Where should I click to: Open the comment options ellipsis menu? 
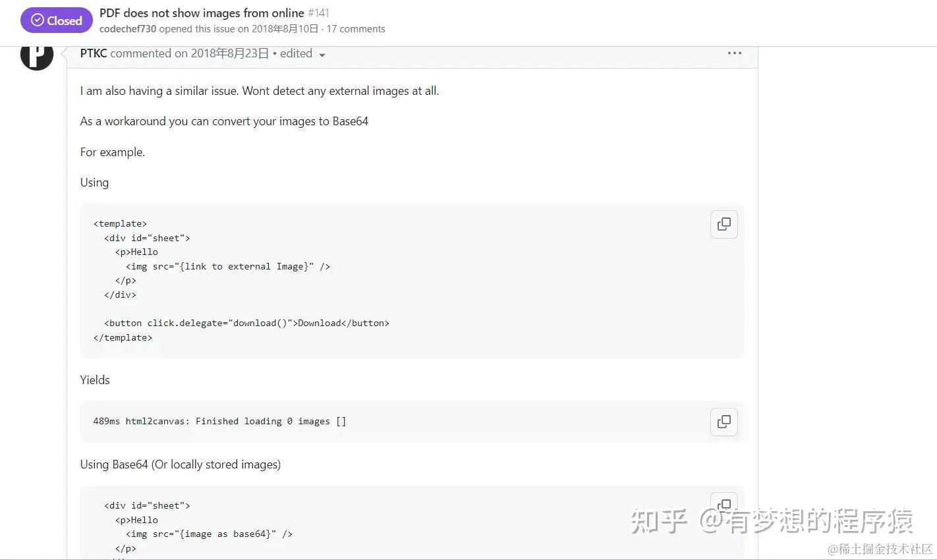point(734,53)
